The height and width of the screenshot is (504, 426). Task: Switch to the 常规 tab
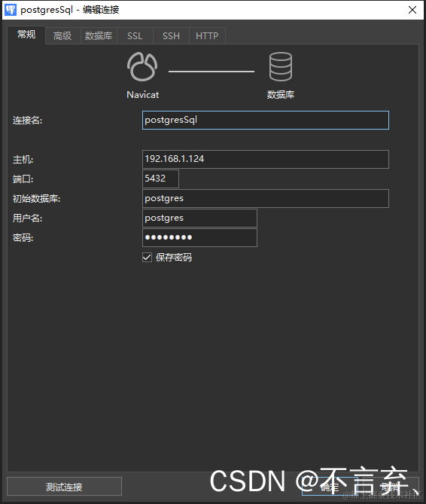point(26,35)
